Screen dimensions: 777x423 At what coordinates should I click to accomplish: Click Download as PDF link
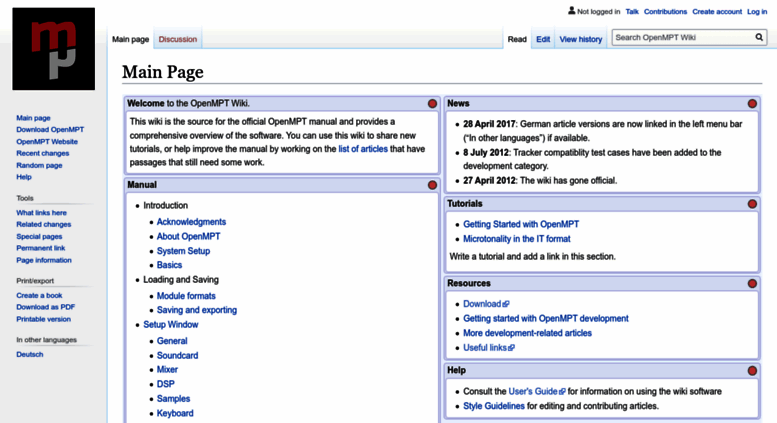(x=46, y=307)
